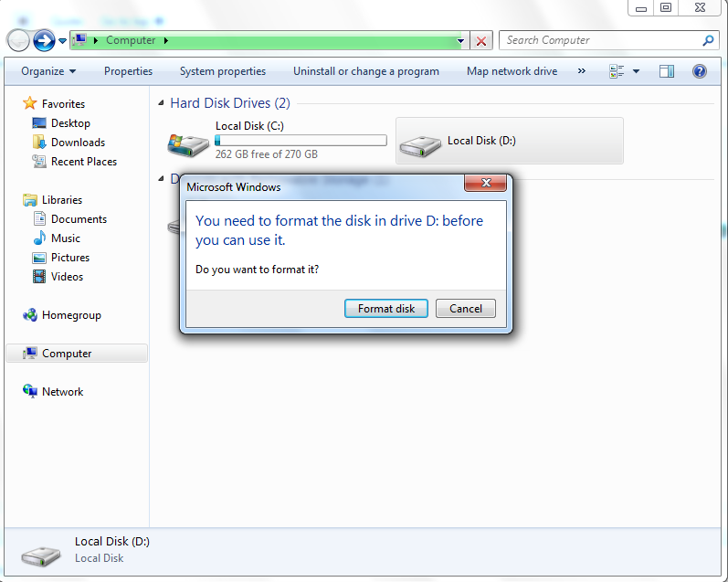Click the Help question mark icon
728x582 pixels.
pyautogui.click(x=699, y=71)
